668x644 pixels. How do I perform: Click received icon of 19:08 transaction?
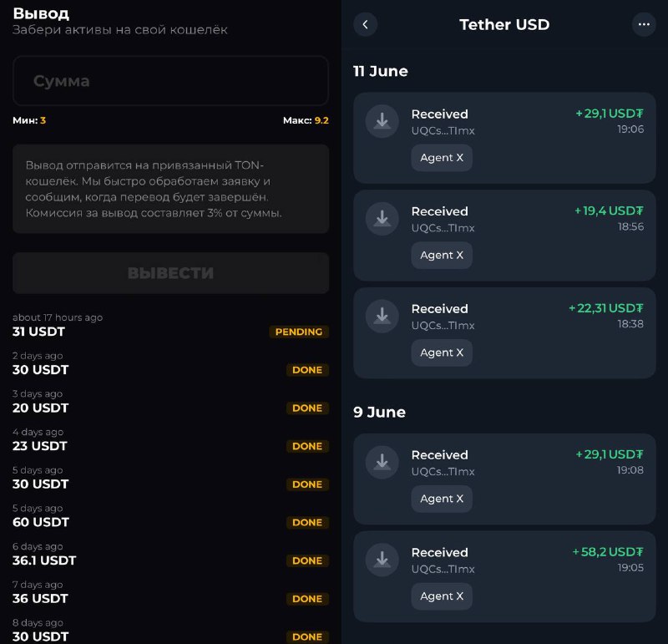click(382, 462)
